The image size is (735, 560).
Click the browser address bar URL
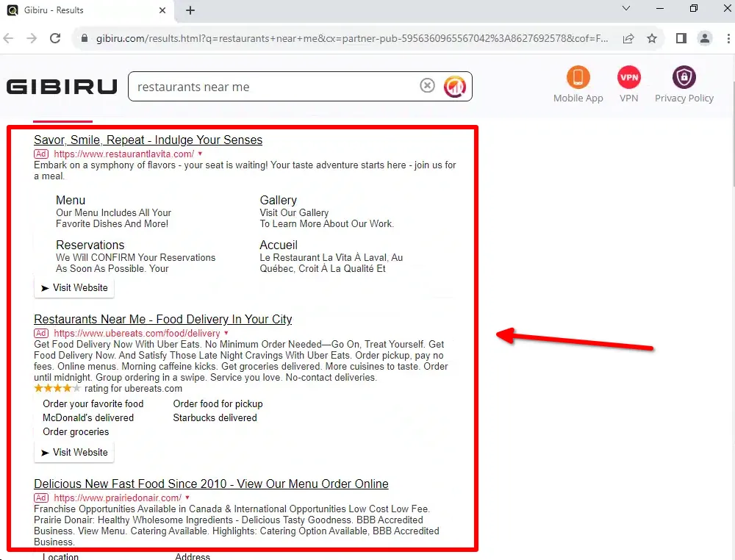coord(351,38)
